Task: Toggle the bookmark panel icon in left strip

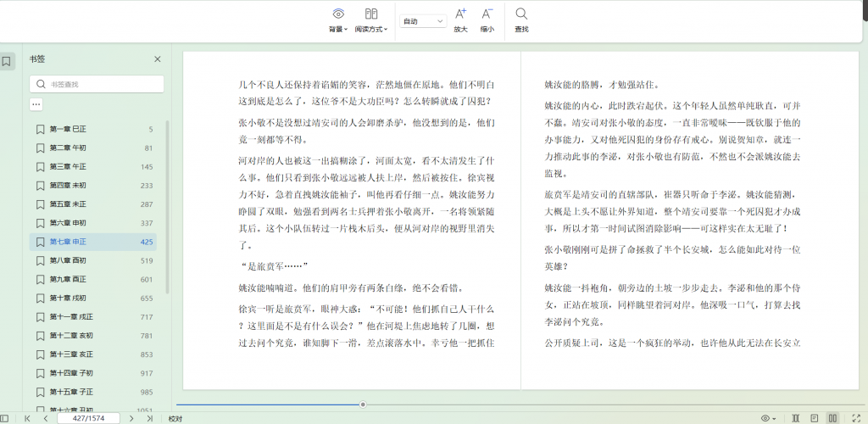Action: [x=6, y=61]
